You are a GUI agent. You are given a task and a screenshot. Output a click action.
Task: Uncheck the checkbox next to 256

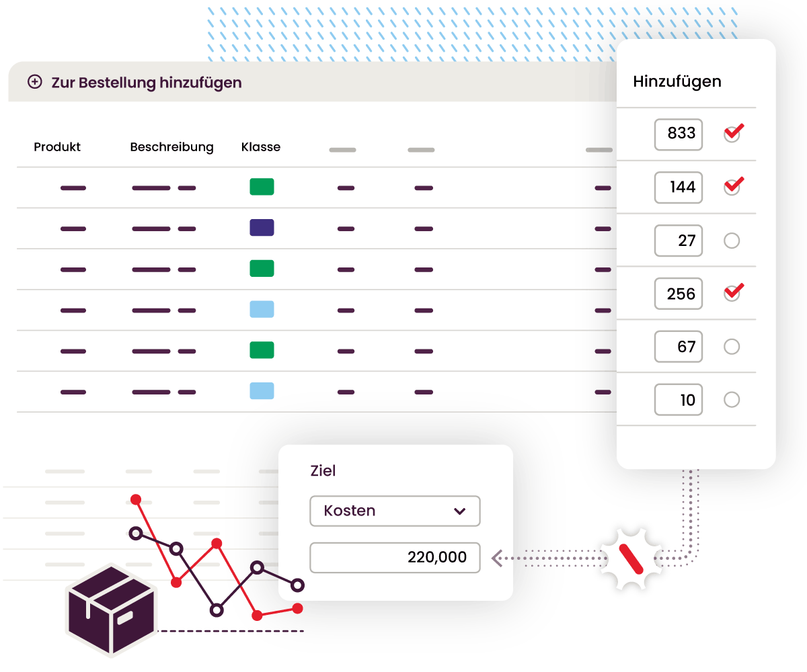(x=732, y=293)
